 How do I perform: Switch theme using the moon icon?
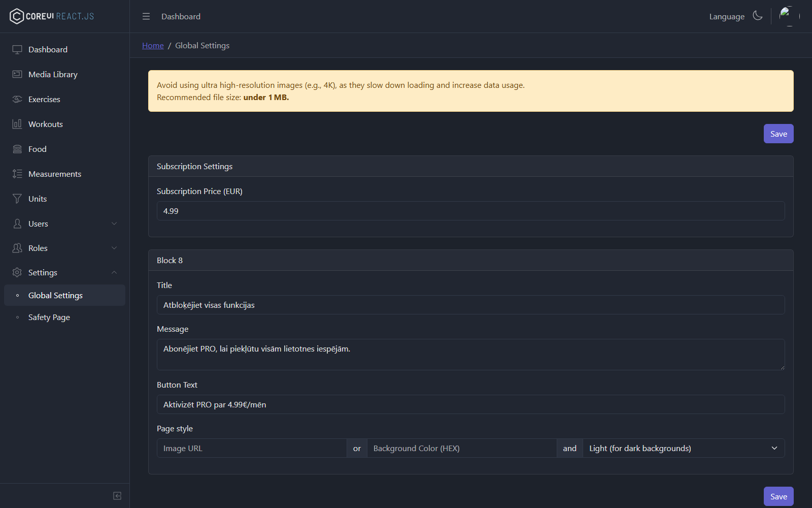click(758, 16)
